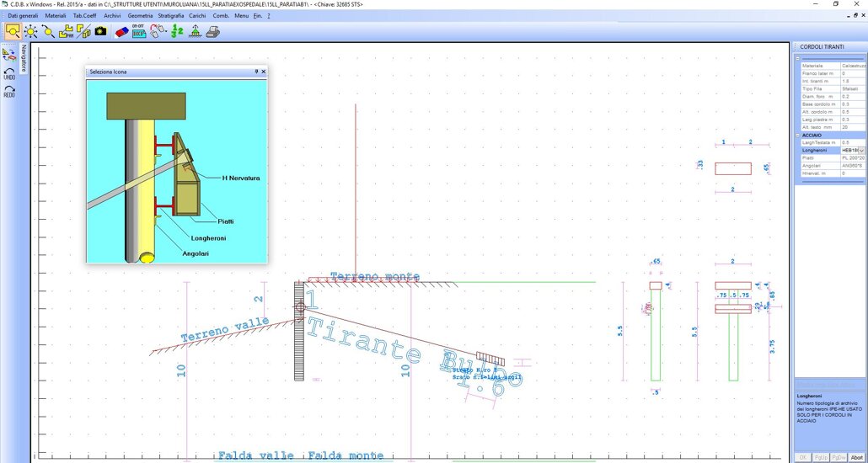Viewport: 868px width, 463px height.
Task: Close the Seleziona Icona panel
Action: click(x=264, y=72)
